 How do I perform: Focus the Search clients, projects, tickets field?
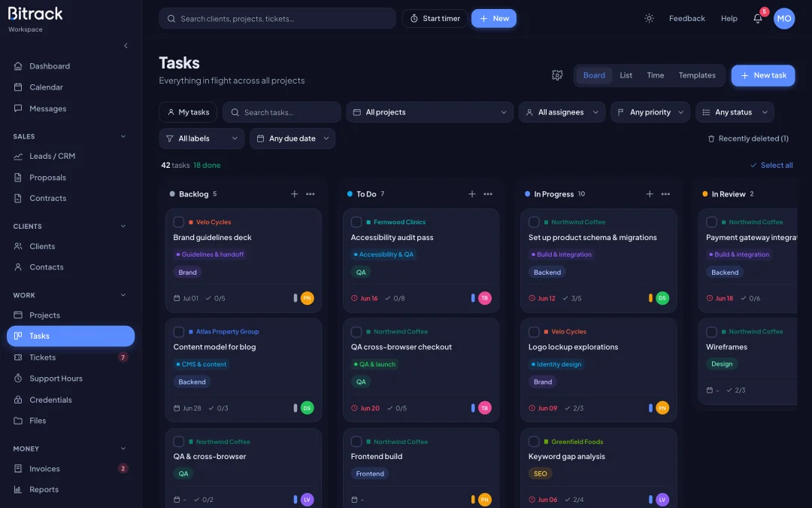(277, 18)
